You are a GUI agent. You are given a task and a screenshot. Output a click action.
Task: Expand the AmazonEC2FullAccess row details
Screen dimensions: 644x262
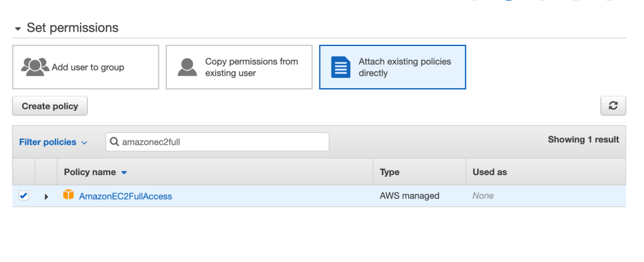coord(46,196)
